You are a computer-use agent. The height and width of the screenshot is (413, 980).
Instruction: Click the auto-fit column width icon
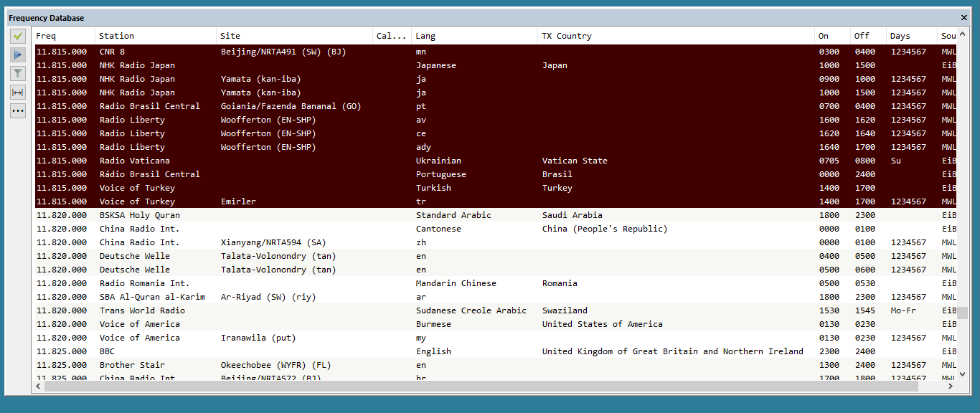(x=18, y=92)
